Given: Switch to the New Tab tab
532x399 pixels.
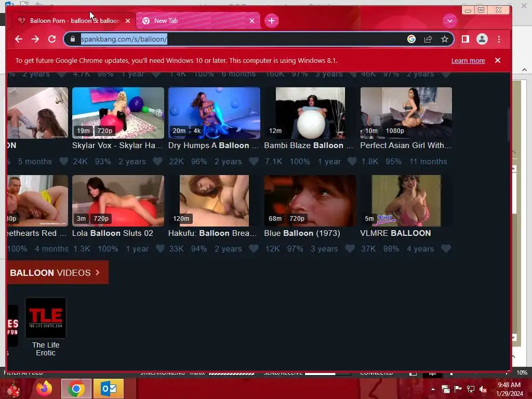Looking at the screenshot, I should (198, 21).
